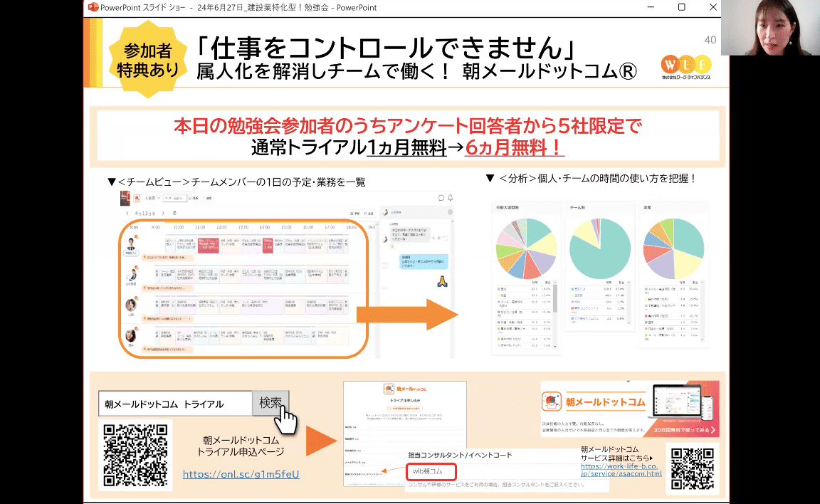The image size is (820, 504).
Task: Click the gray incoming chat message bubble
Action: click(x=410, y=233)
